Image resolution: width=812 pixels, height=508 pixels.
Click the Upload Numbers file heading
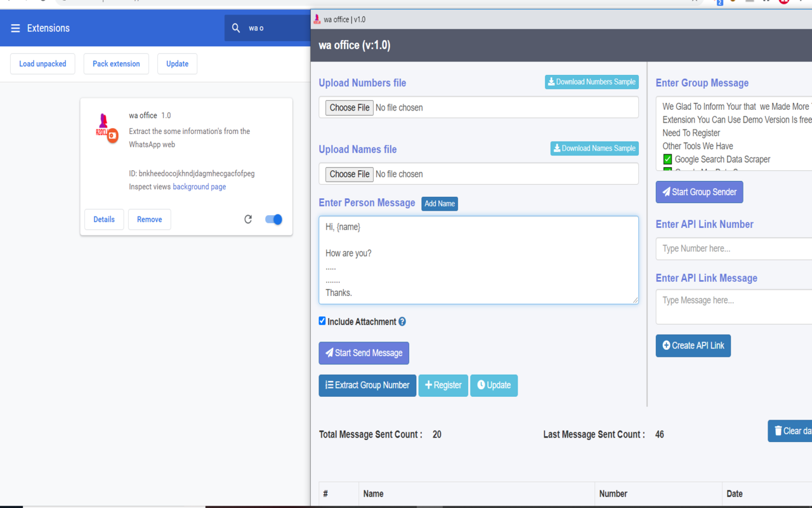362,83
